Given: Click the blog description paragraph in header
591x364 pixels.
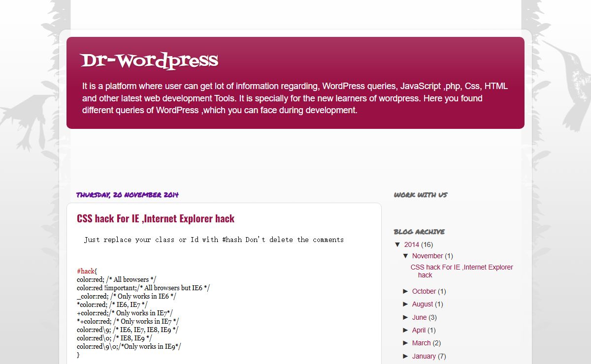Looking at the screenshot, I should tap(295, 98).
